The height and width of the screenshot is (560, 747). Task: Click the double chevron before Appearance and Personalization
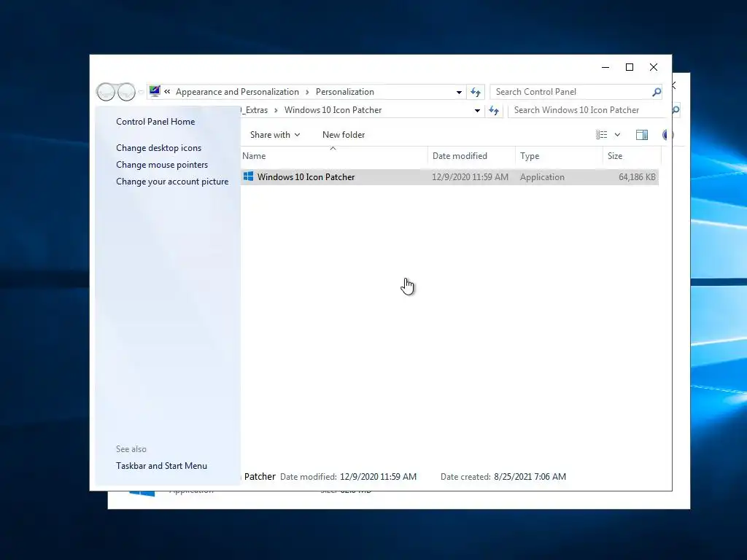click(x=167, y=91)
